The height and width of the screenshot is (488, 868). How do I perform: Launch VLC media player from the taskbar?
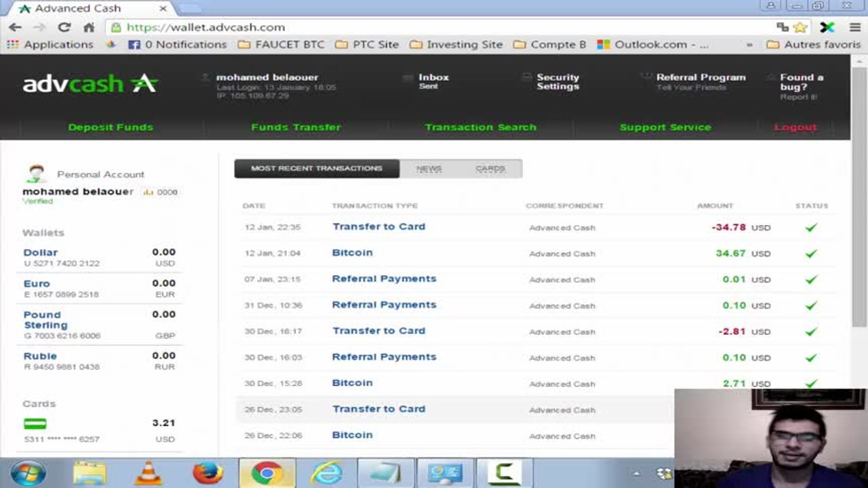click(148, 473)
